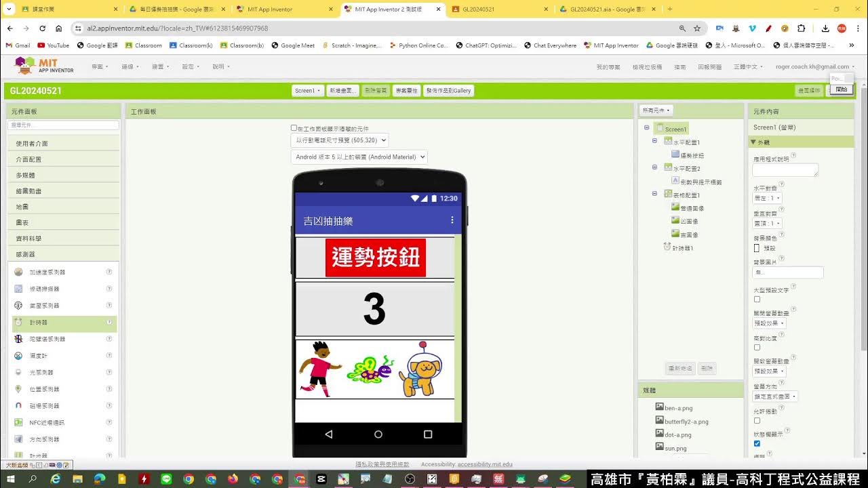Click the MIT App Inventor logo
868x488 pixels.
(x=45, y=66)
